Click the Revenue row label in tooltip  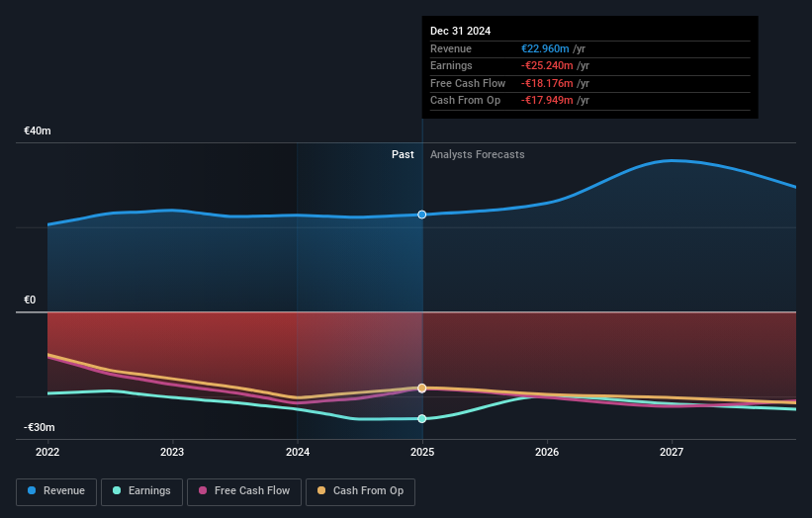pyautogui.click(x=451, y=48)
